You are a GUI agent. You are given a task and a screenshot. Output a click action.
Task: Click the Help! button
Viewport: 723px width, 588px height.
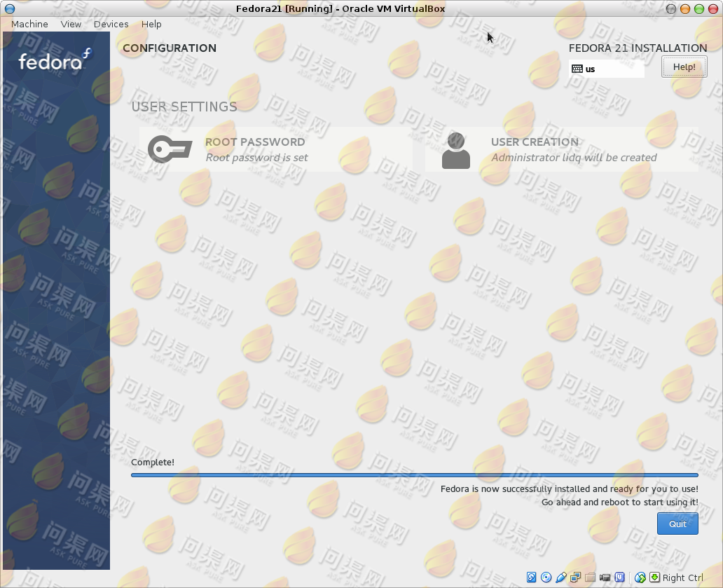point(684,67)
